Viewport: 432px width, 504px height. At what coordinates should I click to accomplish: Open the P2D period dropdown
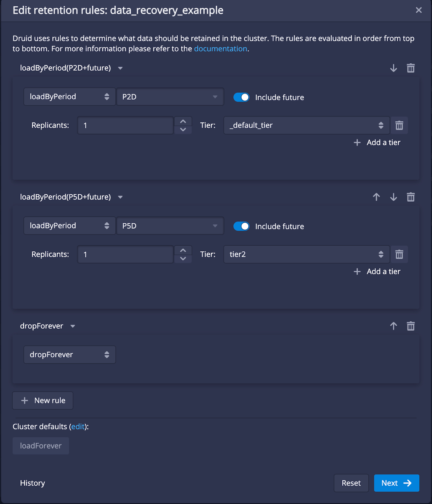(170, 97)
